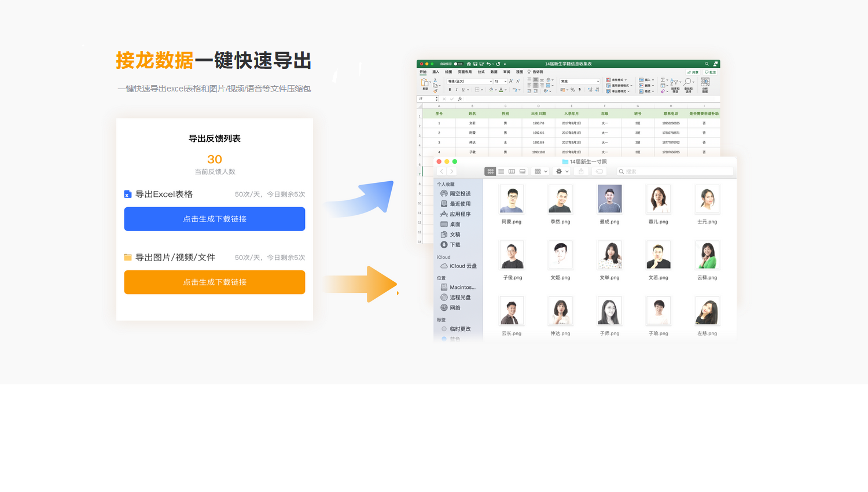
Task: Open the 单元格样式 dropdown
Action: [618, 91]
